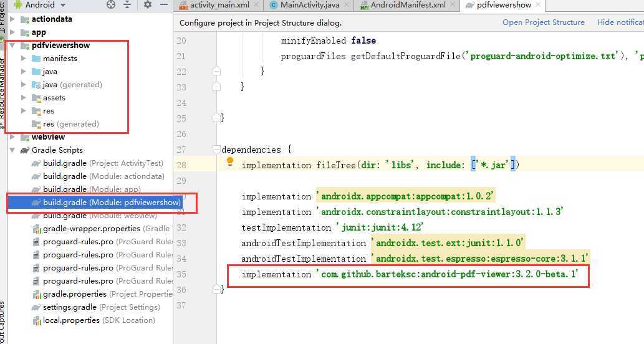This screenshot has height=344, width=644.
Task: Expand the java (generated) folder
Action: pos(24,85)
